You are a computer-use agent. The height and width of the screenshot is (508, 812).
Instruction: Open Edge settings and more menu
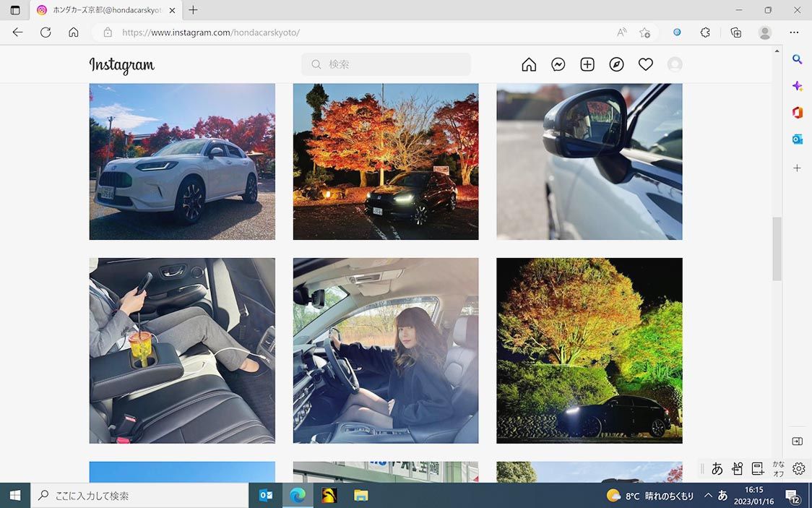[794, 33]
